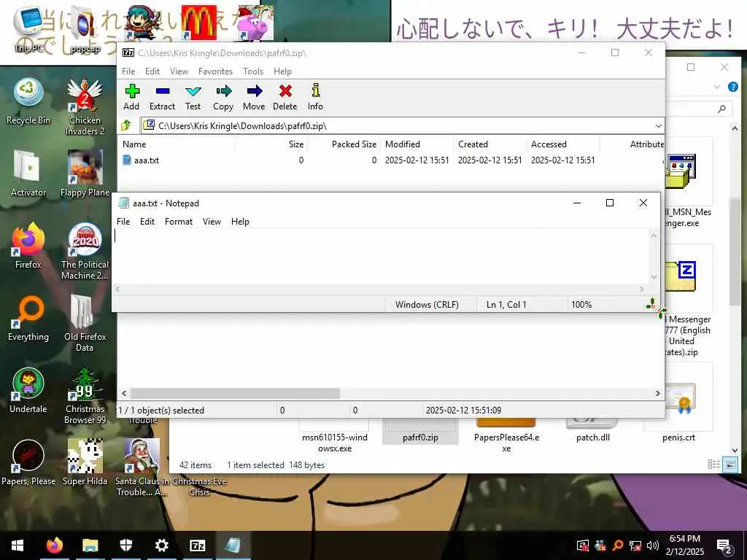Screen dimensions: 747x560
Task: Open the Activator desktop icon
Action: pyautogui.click(x=28, y=174)
